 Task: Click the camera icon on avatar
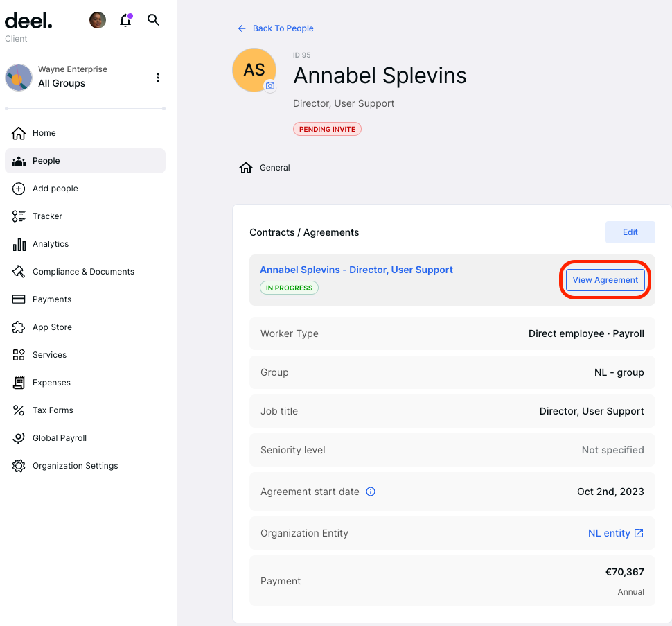(x=270, y=86)
